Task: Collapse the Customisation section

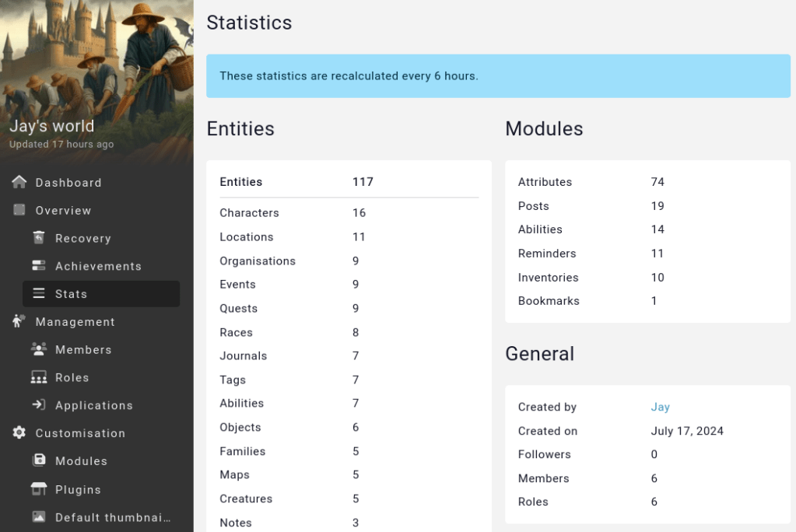Action: click(79, 433)
